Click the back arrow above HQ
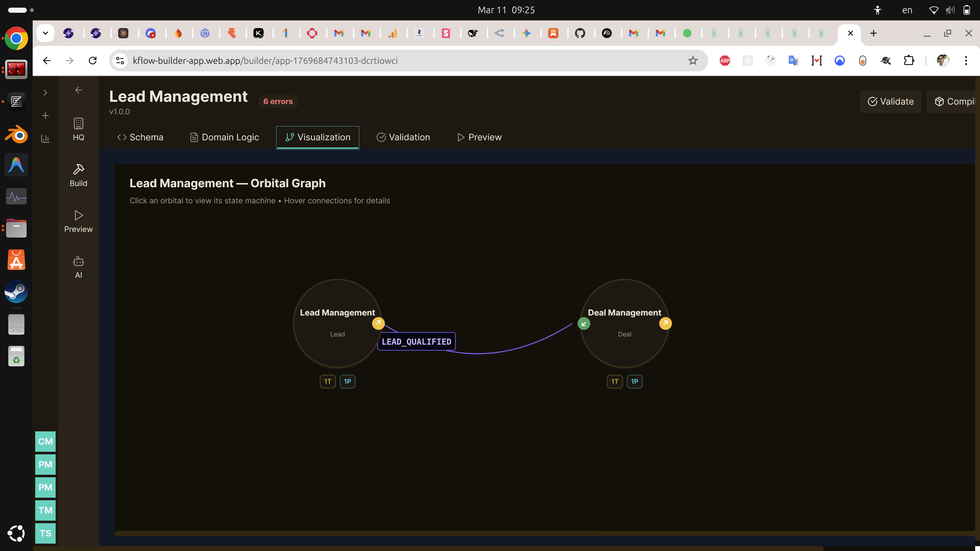The width and height of the screenshot is (980, 551). tap(78, 90)
